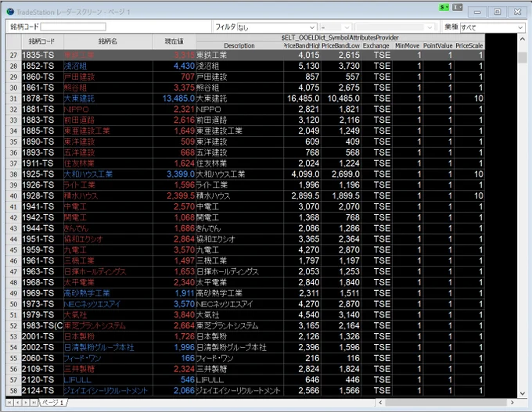Click the 1925-TS symbol cell

(42, 174)
